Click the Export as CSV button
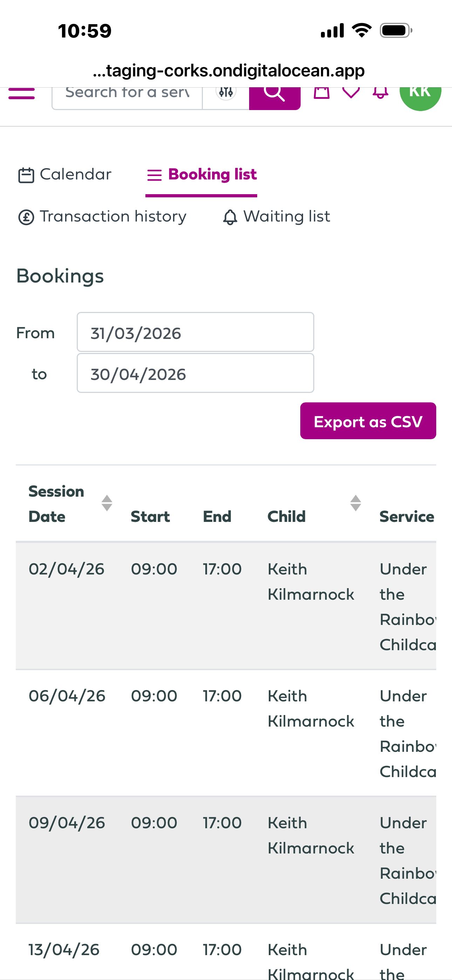The image size is (452, 980). [368, 421]
